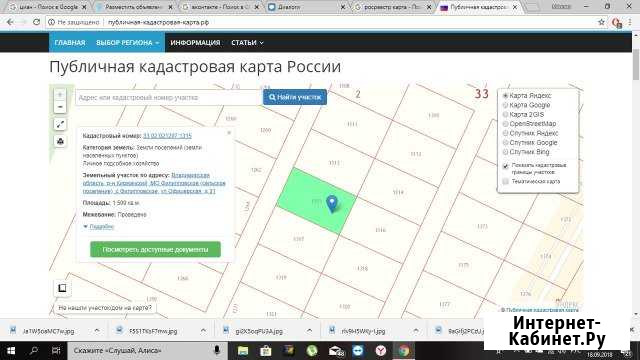
Task: Toggle fullscreen map arrows button
Action: pos(60,124)
